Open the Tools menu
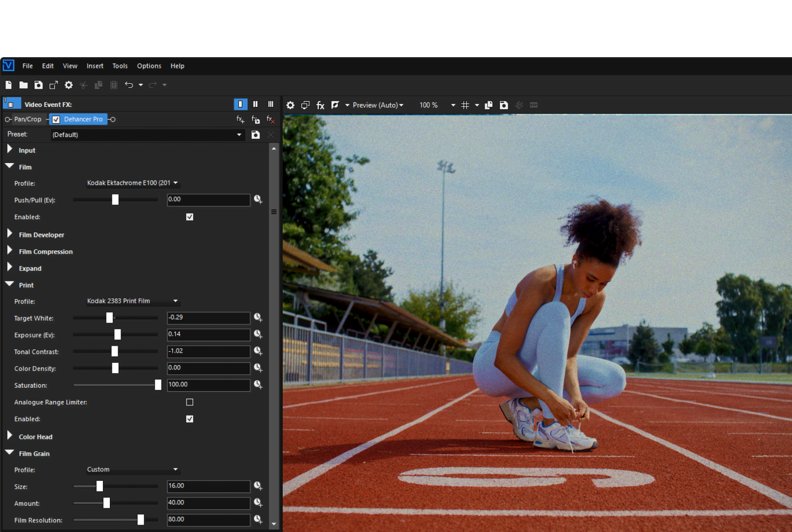The image size is (792, 532). tap(120, 66)
